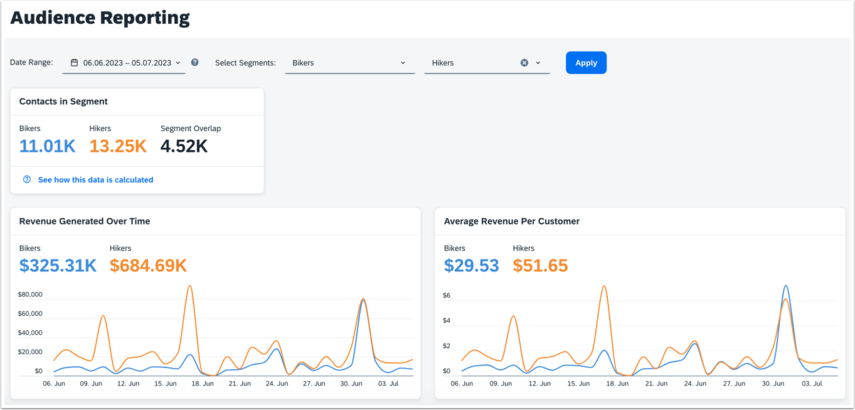
Task: Click the question icon beside the calculation link
Action: 26,180
